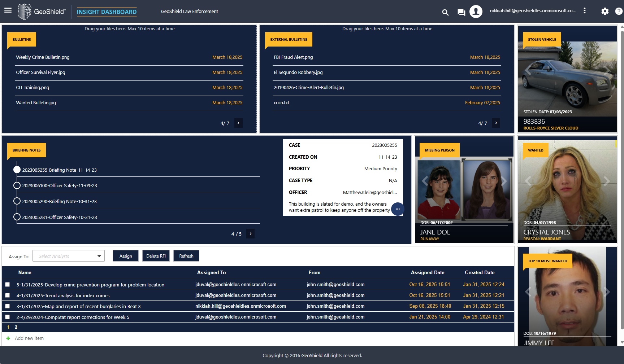The image size is (624, 364).
Task: Open the vertical three-dot account menu
Action: pyautogui.click(x=584, y=11)
